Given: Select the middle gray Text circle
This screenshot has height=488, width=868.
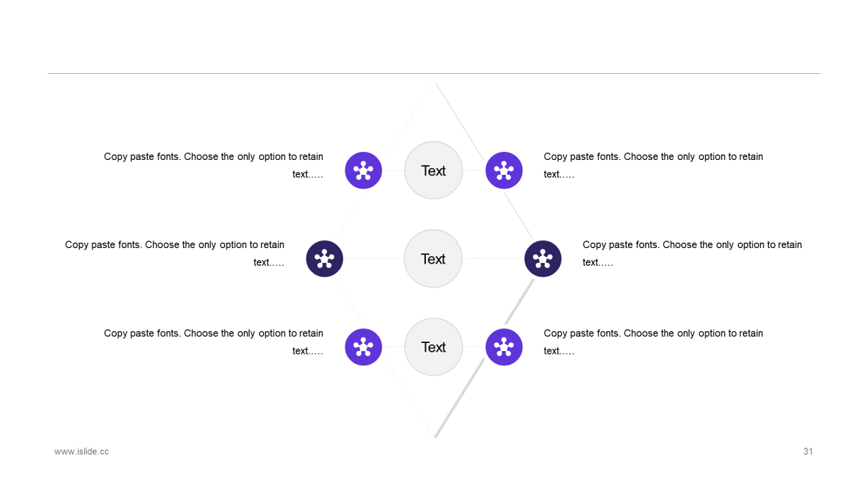Looking at the screenshot, I should [x=433, y=258].
